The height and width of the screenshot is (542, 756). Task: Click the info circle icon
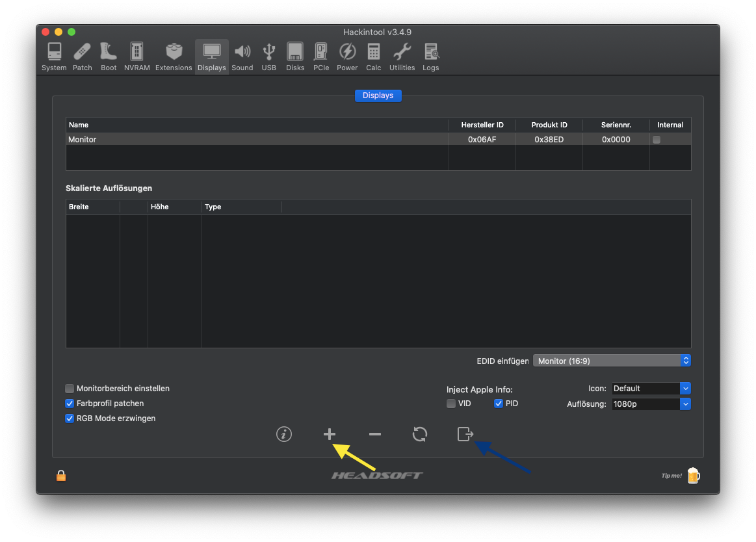pos(284,434)
